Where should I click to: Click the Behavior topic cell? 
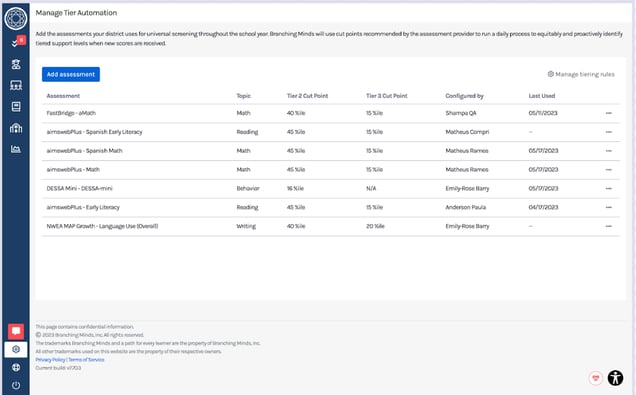248,189
